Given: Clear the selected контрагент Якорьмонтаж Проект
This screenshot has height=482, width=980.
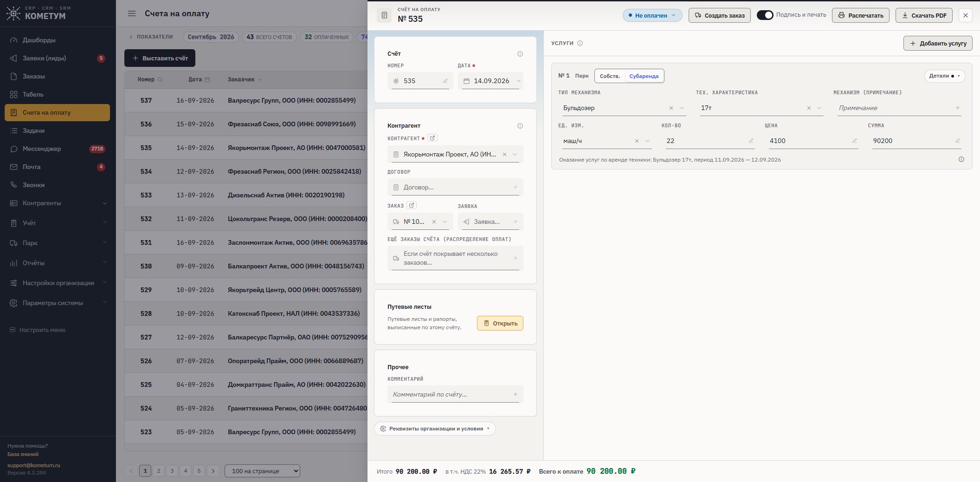Looking at the screenshot, I should [504, 154].
